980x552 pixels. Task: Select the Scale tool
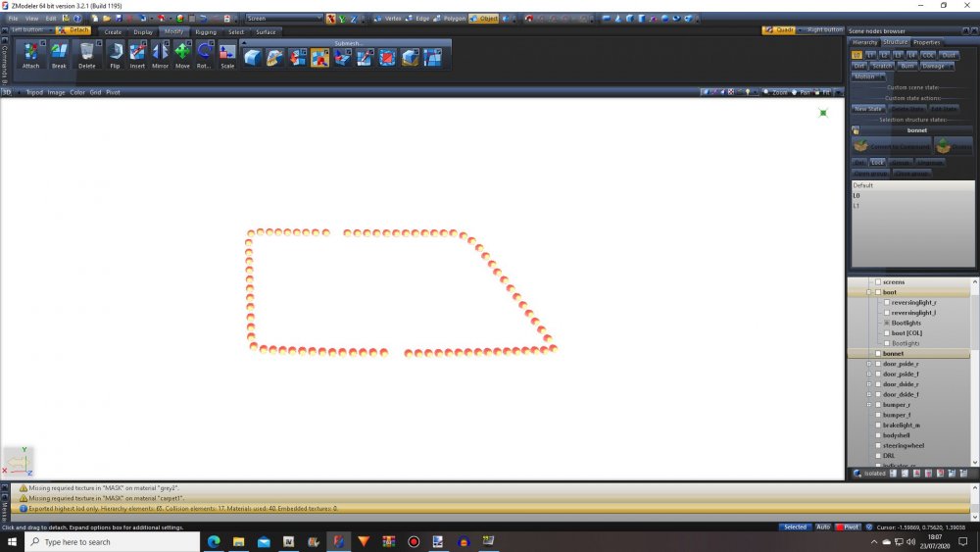(x=227, y=55)
